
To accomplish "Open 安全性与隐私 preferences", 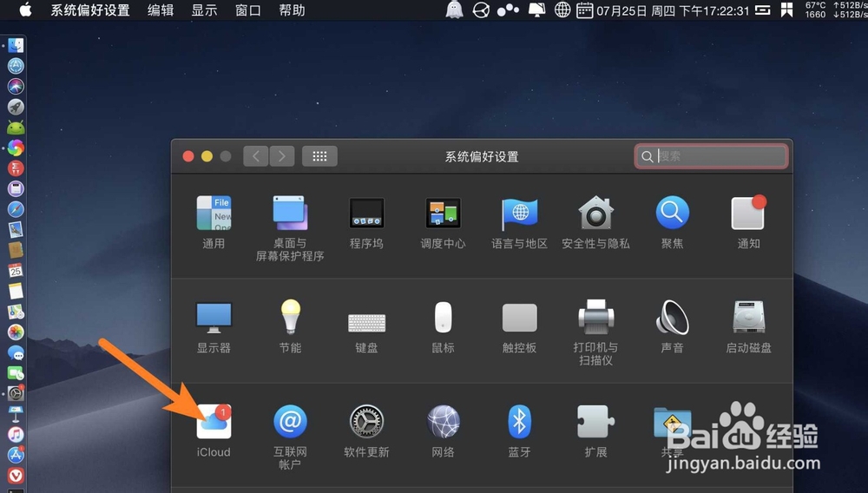I will [595, 213].
